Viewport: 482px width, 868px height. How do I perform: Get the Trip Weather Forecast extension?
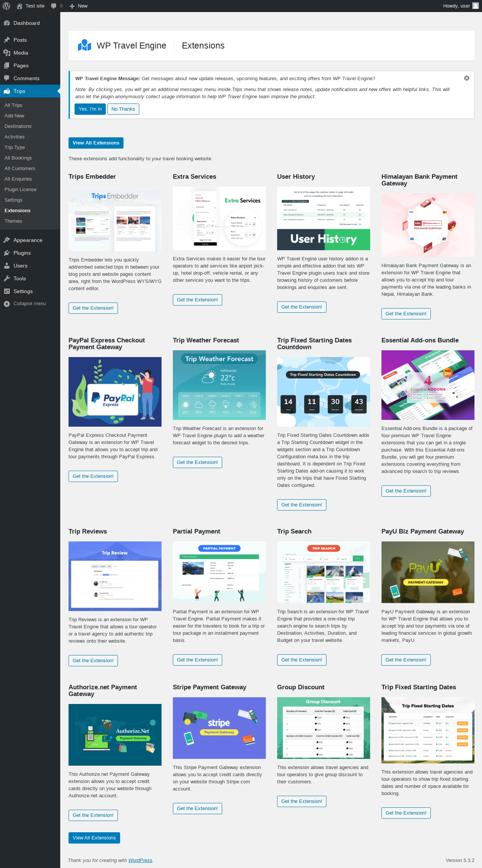197,462
